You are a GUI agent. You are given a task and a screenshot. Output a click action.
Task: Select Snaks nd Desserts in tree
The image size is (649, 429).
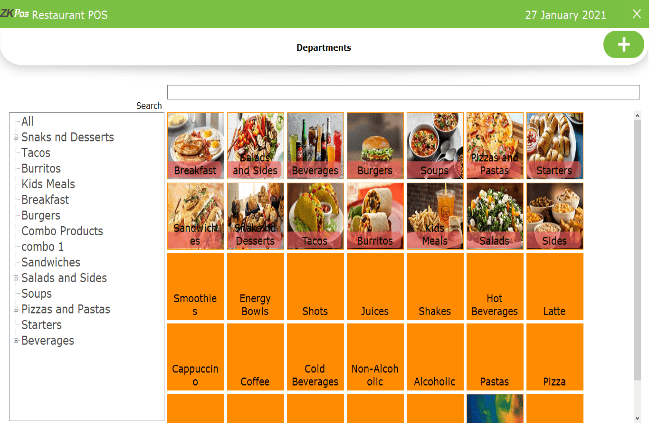(67, 137)
